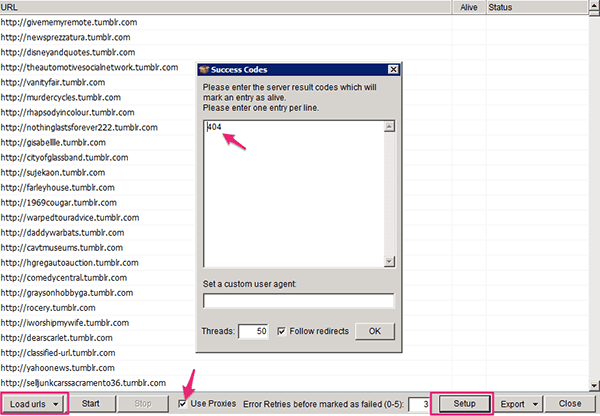Click the Threads number field
This screenshot has height=416, width=600.
tap(253, 330)
